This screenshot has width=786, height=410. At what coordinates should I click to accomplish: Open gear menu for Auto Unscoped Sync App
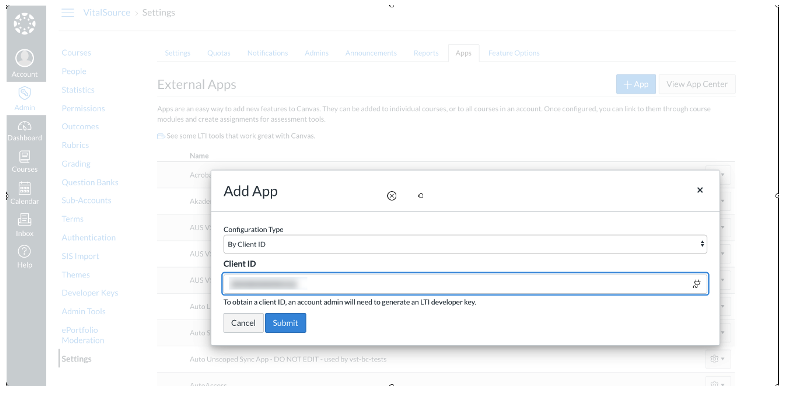717,359
